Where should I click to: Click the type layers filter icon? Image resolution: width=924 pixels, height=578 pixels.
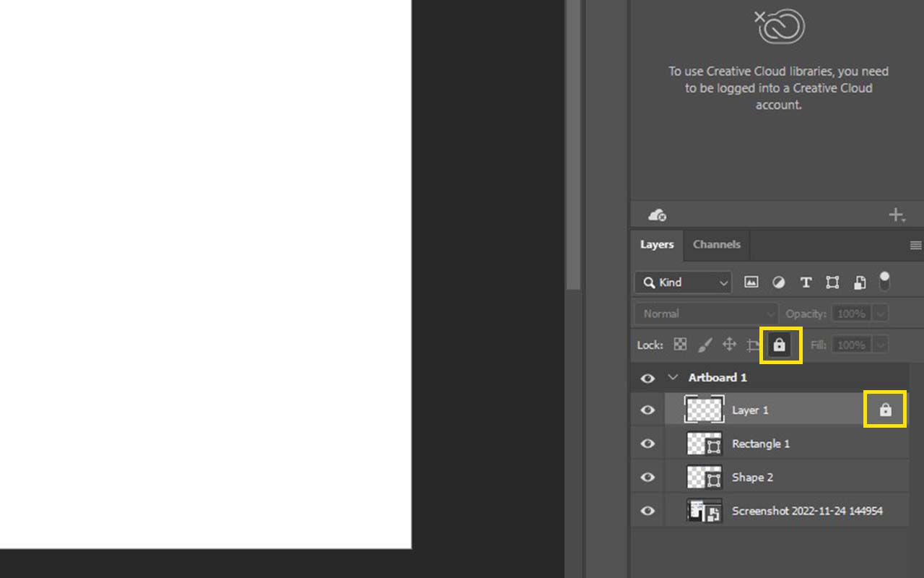point(806,282)
